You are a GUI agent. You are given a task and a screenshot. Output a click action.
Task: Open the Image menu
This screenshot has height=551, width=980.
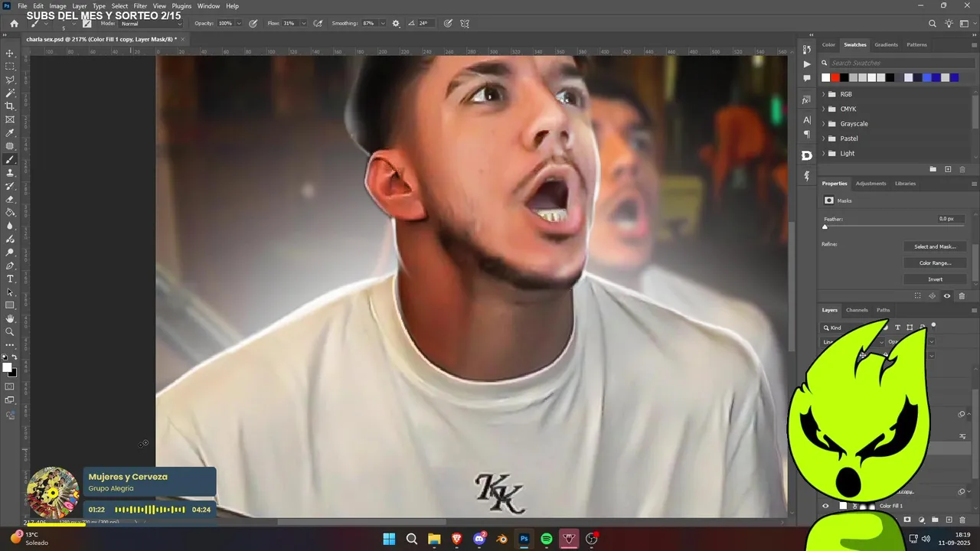58,6
